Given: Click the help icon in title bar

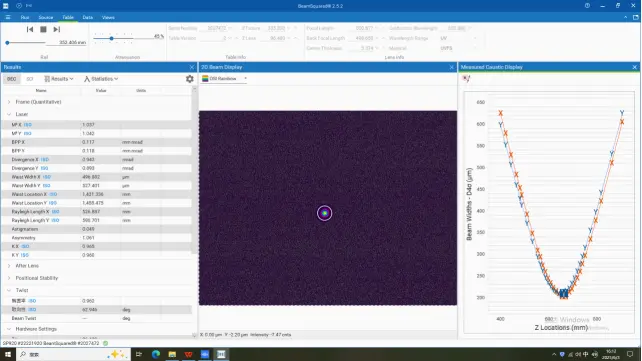Looking at the screenshot, I should point(587,6).
